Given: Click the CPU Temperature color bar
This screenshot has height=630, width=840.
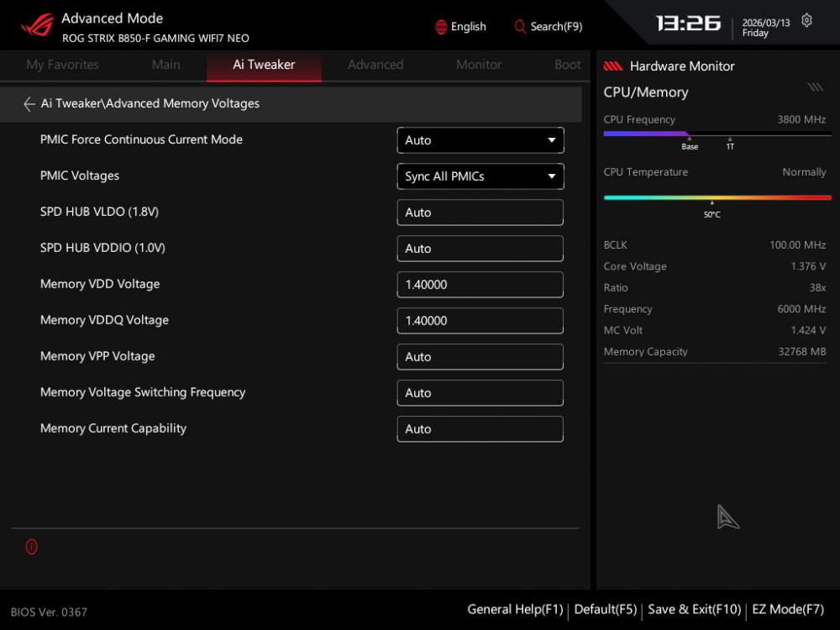Looking at the screenshot, I should click(717, 197).
